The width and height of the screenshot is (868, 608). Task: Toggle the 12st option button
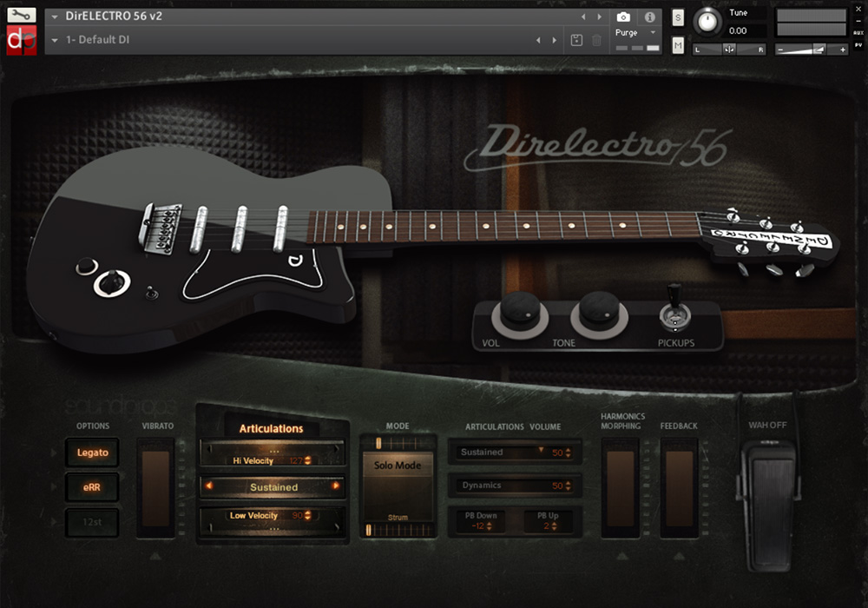coord(93,522)
